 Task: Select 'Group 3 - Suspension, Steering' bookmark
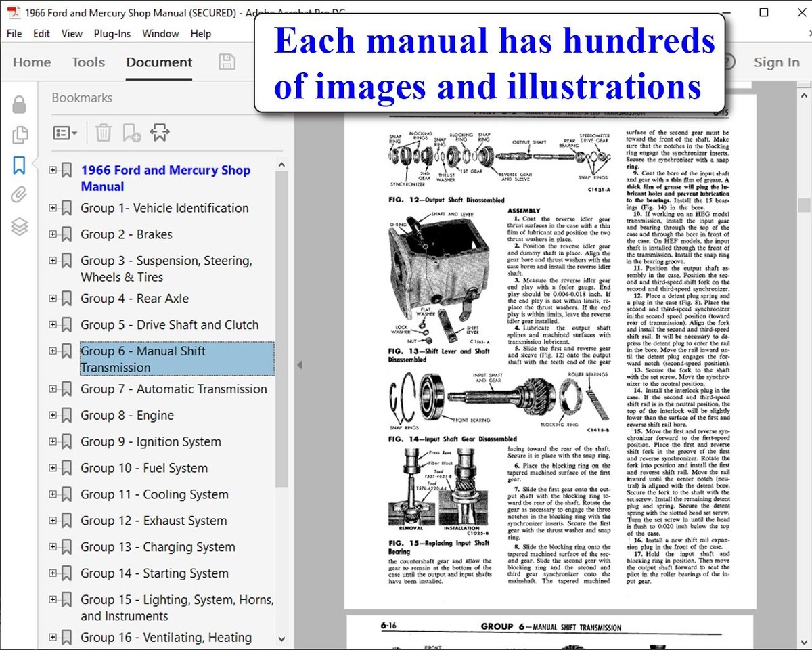pyautogui.click(x=166, y=269)
